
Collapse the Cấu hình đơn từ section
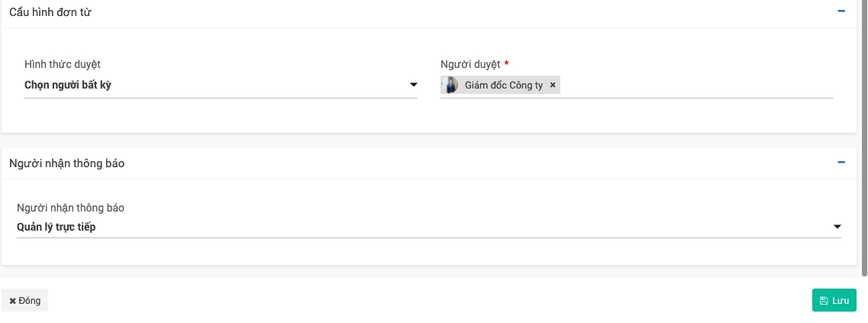[841, 11]
